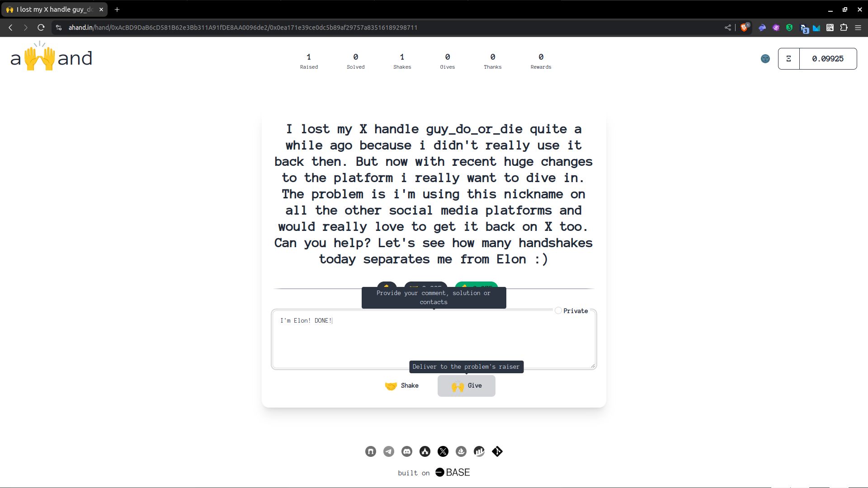Click the response text input field
868x488 pixels.
[434, 339]
